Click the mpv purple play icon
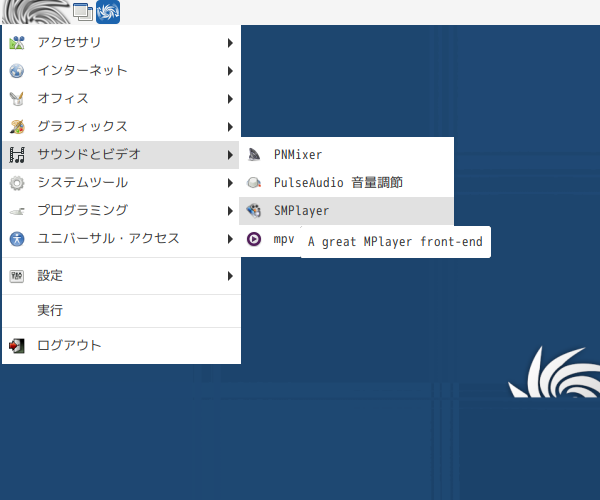The width and height of the screenshot is (600, 500). 254,239
